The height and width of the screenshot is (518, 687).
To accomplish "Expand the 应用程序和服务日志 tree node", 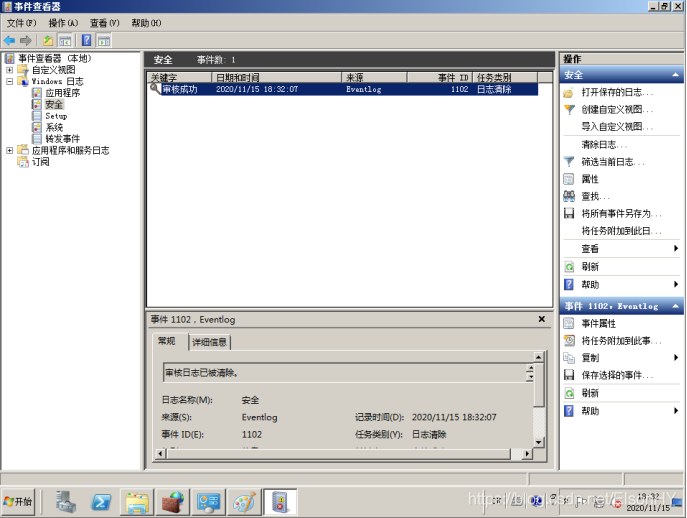I will tap(10, 150).
